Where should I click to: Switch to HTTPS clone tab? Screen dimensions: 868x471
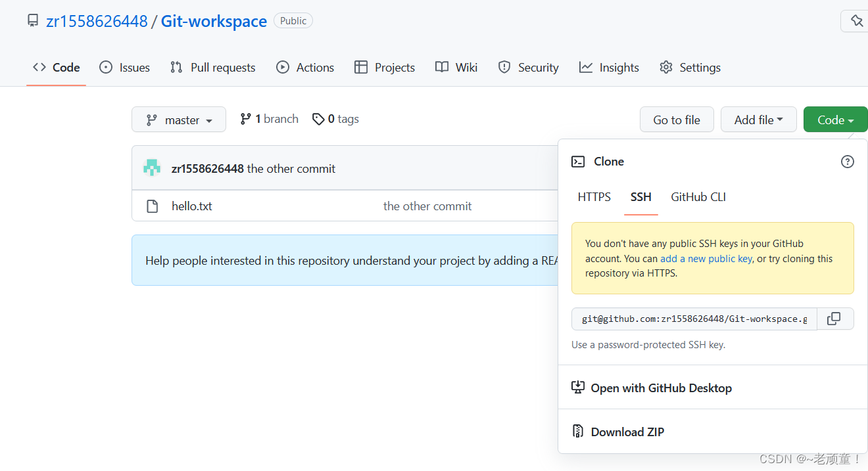coord(594,197)
